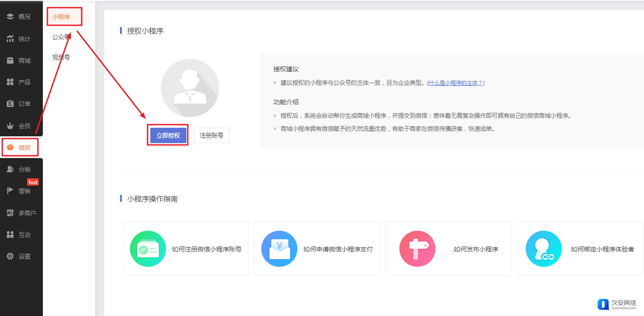The height and width of the screenshot is (316, 644).
Task: Select the 商城 mall icon in sidebar
Action: tap(10, 60)
